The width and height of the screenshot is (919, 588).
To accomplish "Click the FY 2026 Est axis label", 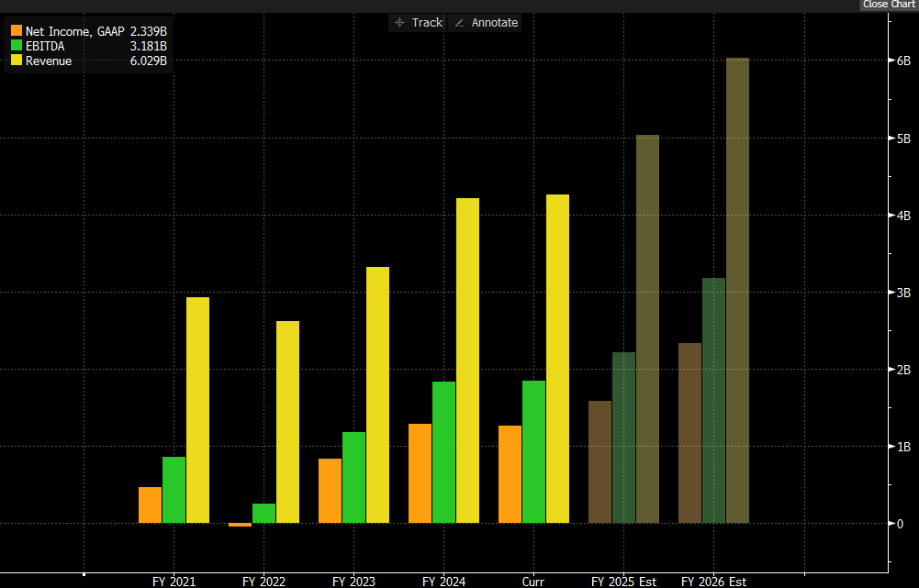I will pos(713,582).
